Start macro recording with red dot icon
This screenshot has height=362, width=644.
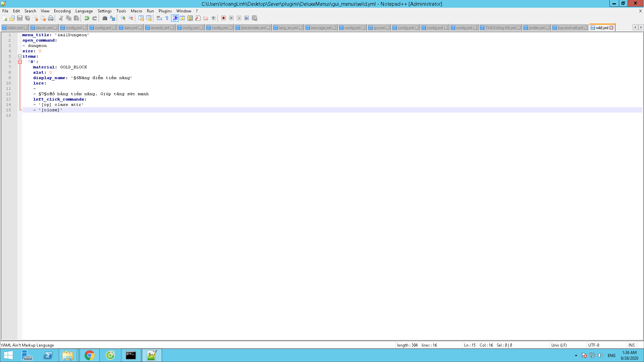(223, 18)
